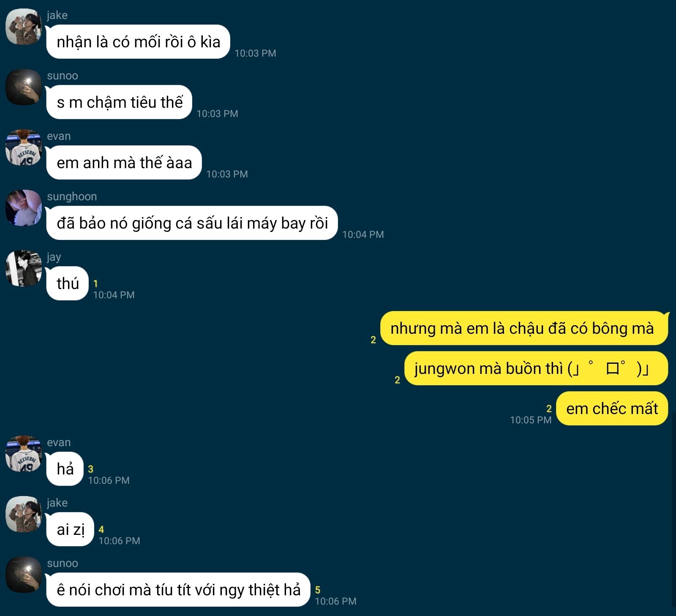Tap the 10:05 PM timestamp
Image resolution: width=676 pixels, height=616 pixels.
click(x=531, y=420)
